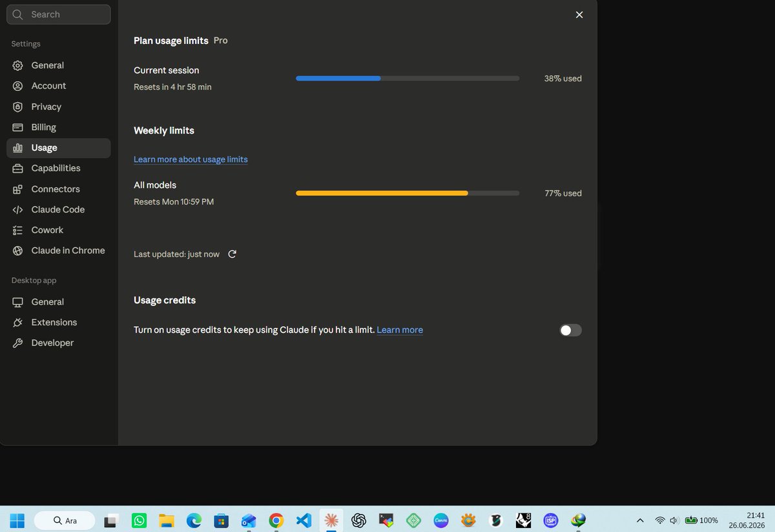This screenshot has width=775, height=532.
Task: Click the Cowork checklist icon
Action: (18, 230)
